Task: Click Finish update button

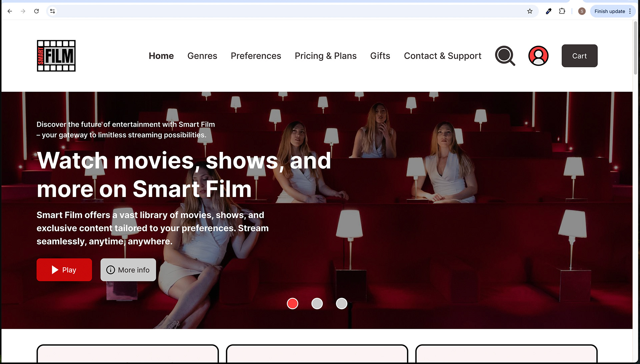Action: [x=609, y=11]
